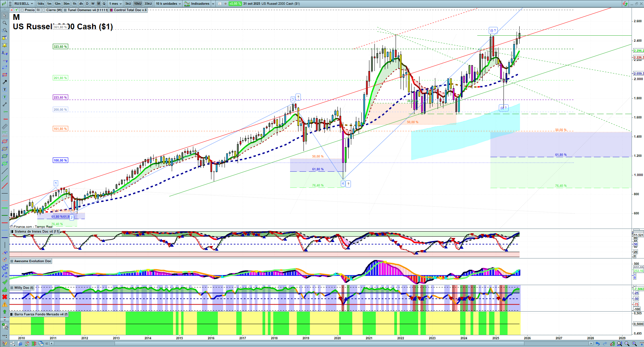Toggle the grey circle status indicator

[x=226, y=4]
